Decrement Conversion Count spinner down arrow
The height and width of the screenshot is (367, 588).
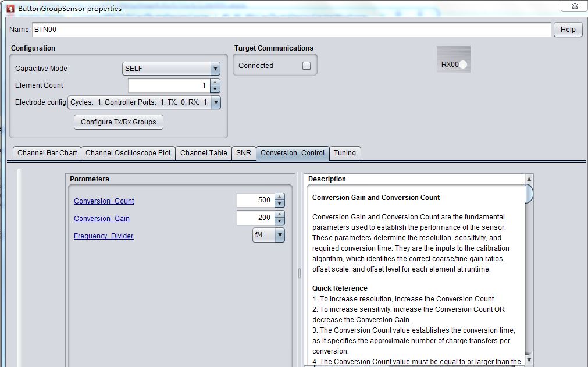(280, 204)
